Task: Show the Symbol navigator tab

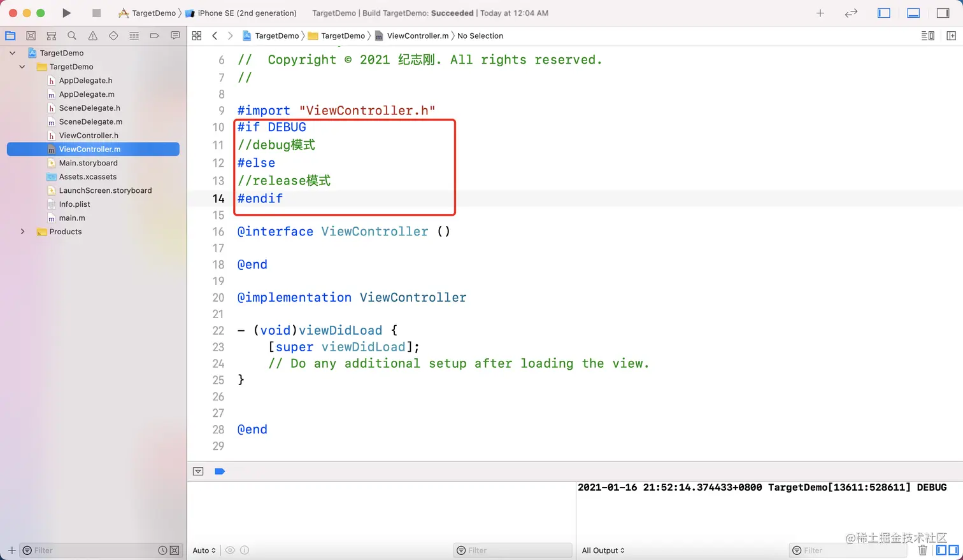Action: (x=52, y=36)
